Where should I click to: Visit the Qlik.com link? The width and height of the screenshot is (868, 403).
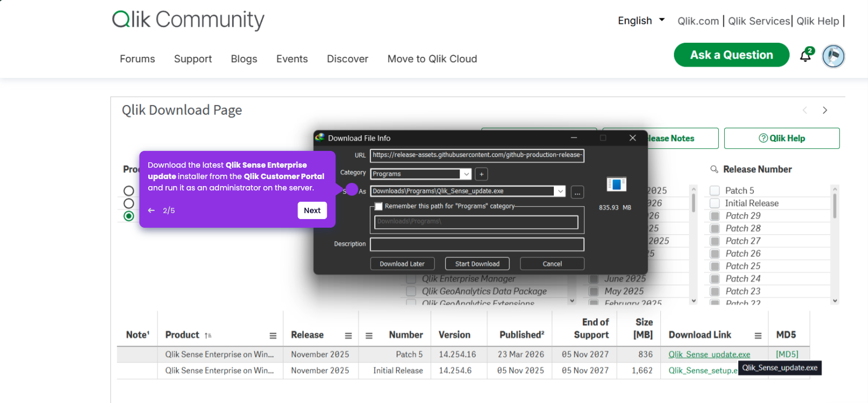point(698,21)
